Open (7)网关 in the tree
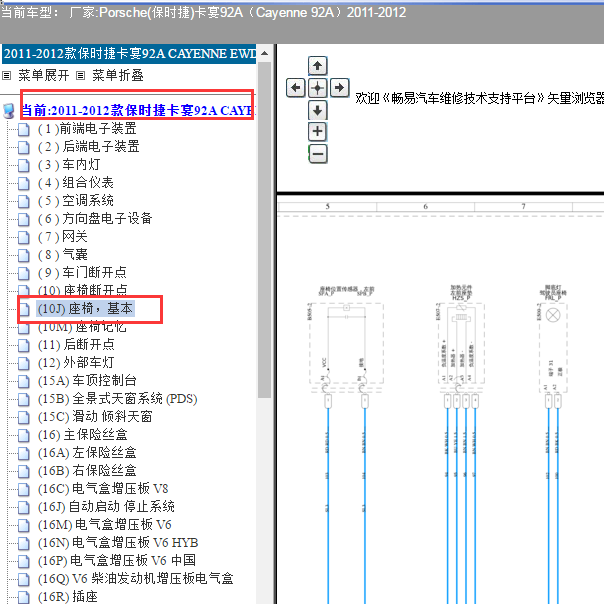 click(x=62, y=237)
